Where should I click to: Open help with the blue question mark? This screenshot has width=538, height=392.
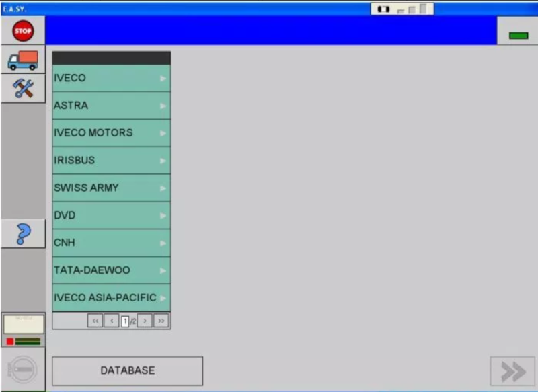[23, 234]
